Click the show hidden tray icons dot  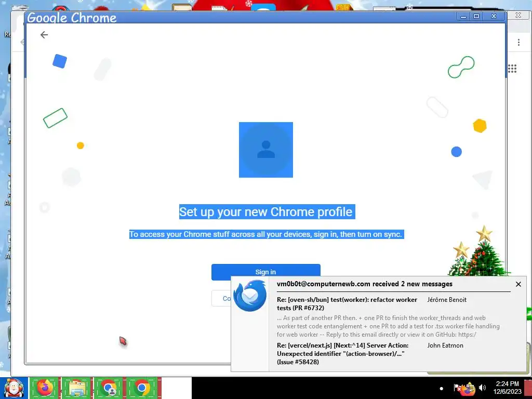[x=442, y=388]
